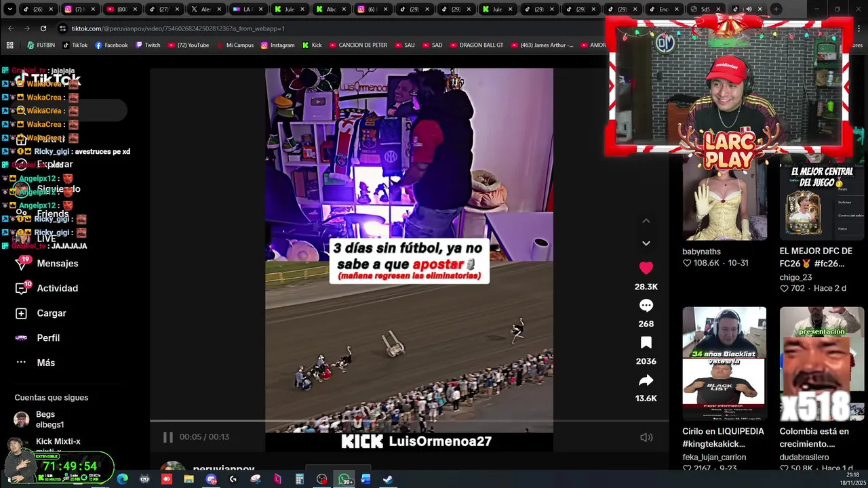Click the Actividad notification icon

point(22,288)
